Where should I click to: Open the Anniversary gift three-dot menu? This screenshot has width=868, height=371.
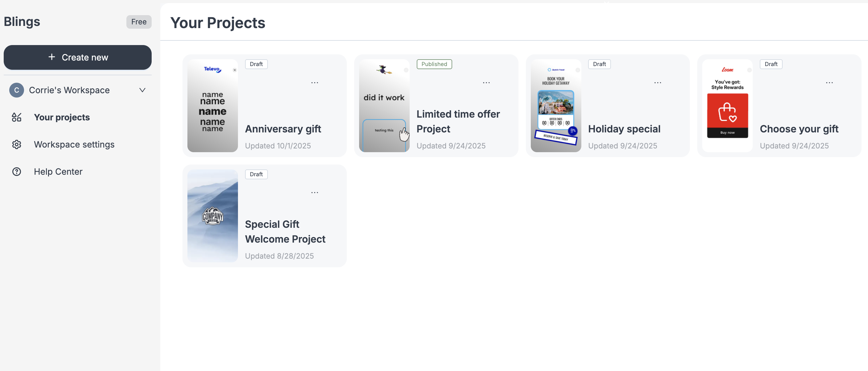coord(314,83)
